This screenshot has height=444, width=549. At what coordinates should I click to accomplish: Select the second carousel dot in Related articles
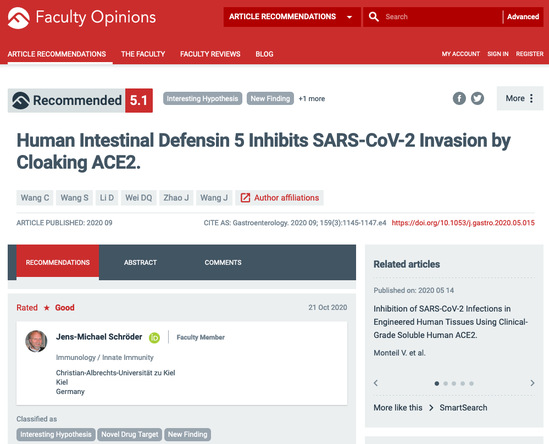pyautogui.click(x=445, y=383)
